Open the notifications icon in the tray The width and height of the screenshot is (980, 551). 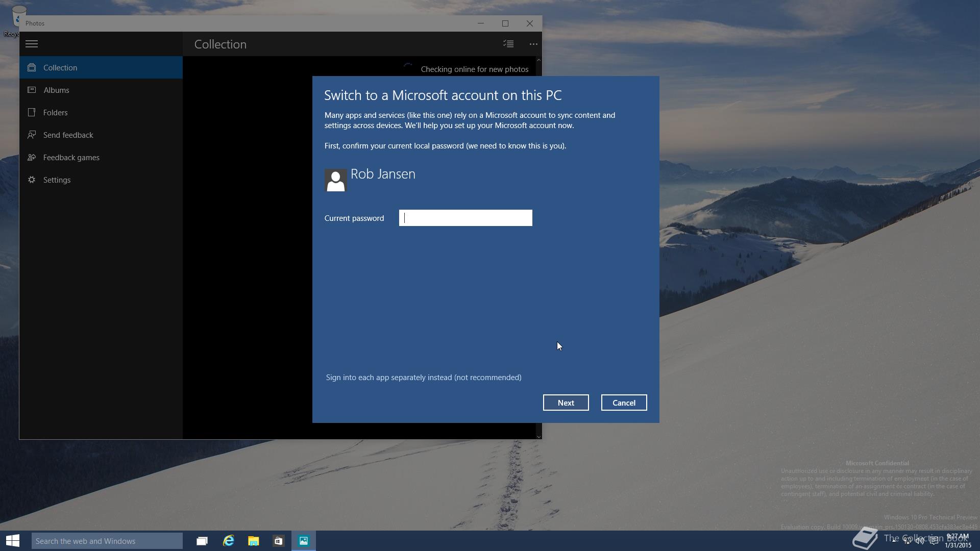[934, 541]
